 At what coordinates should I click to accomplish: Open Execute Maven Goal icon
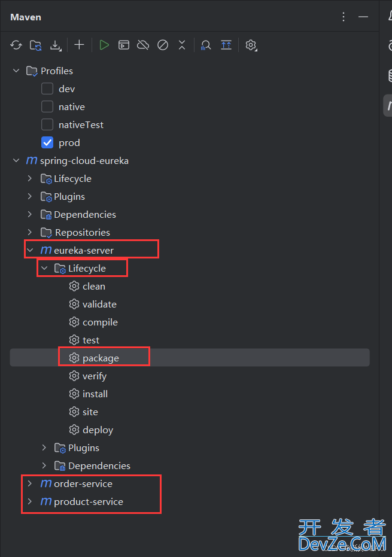click(124, 45)
